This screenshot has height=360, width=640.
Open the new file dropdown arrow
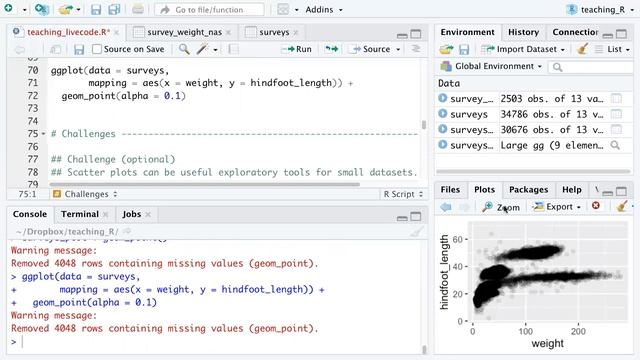(24, 9)
